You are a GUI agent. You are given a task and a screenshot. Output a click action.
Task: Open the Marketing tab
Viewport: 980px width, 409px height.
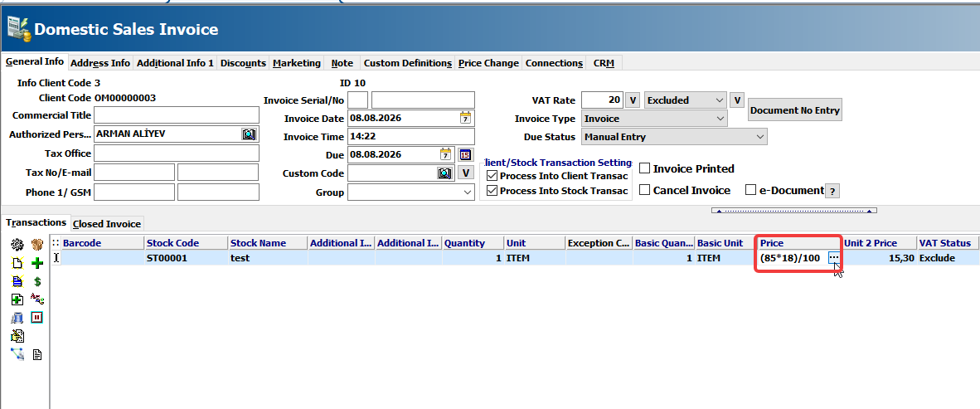[297, 63]
